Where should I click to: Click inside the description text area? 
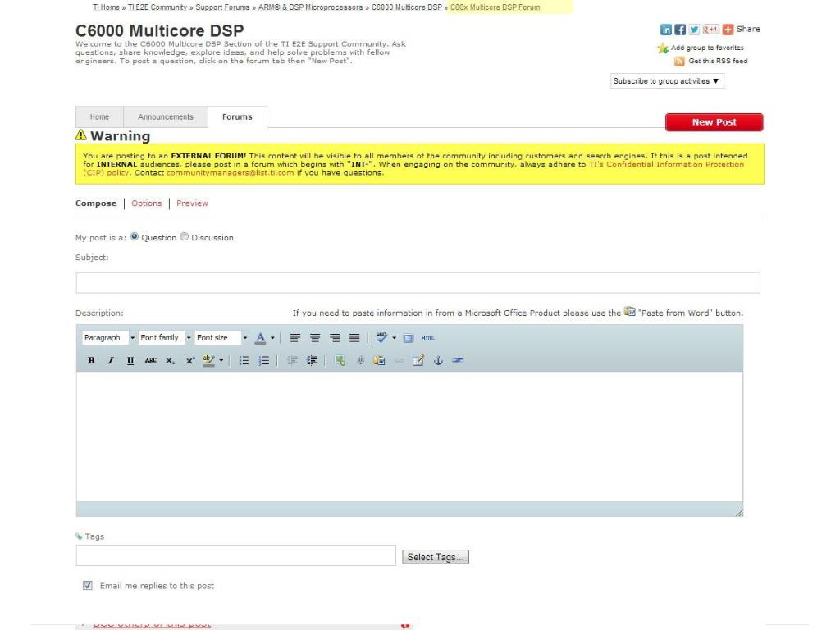pyautogui.click(x=409, y=436)
